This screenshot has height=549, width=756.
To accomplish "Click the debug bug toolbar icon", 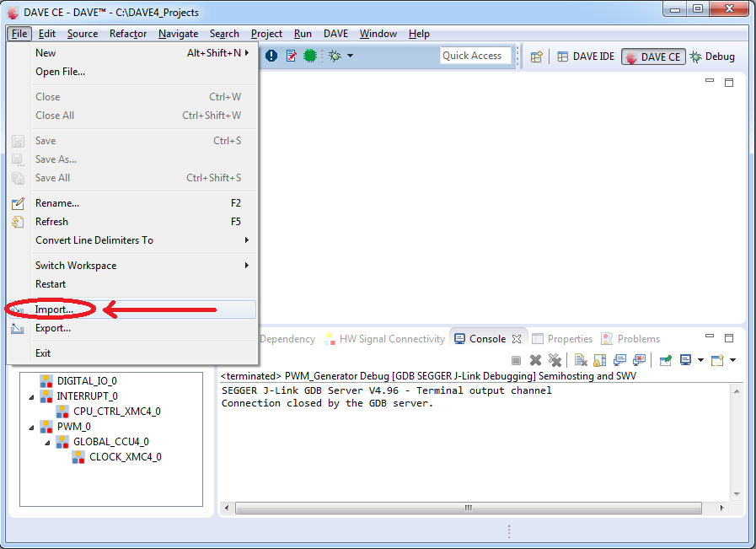I will (335, 56).
